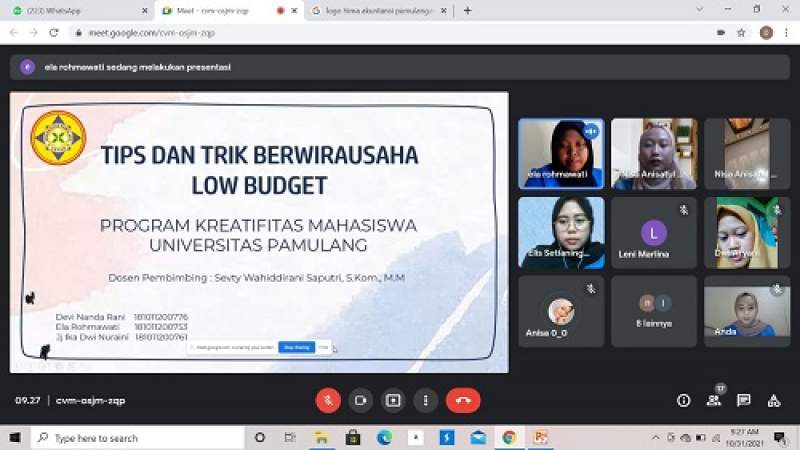Image resolution: width=800 pixels, height=450 pixels.
Task: Click the Type here to search box
Action: [x=138, y=438]
